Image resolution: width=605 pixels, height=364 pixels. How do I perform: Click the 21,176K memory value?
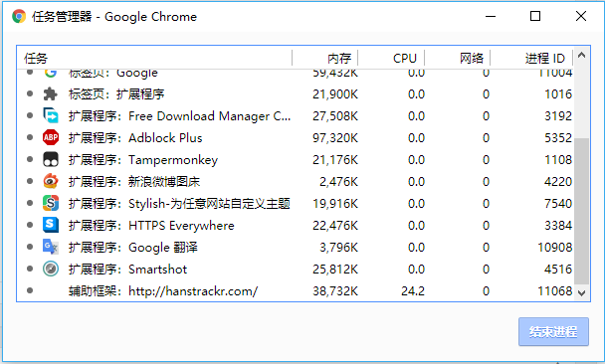[335, 160]
